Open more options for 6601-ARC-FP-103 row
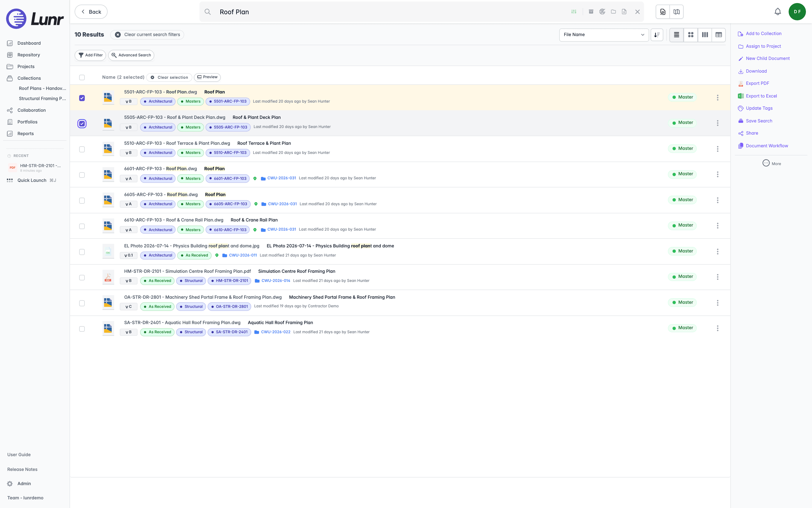The image size is (812, 508). coord(717,174)
